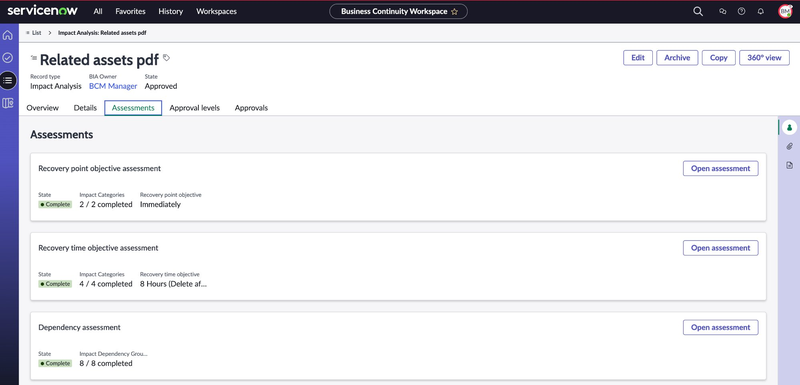Switch to the Approvals tab
The image size is (800, 385).
coord(251,108)
